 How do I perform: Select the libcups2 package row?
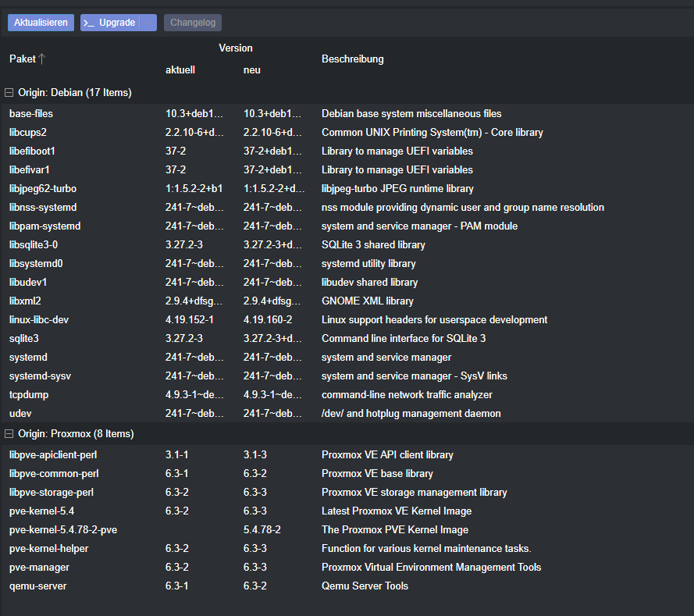point(347,132)
